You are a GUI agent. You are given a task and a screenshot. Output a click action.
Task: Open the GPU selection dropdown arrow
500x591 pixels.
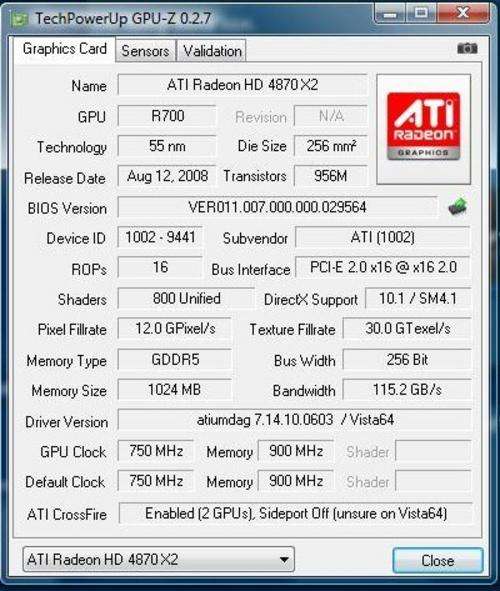pos(285,560)
